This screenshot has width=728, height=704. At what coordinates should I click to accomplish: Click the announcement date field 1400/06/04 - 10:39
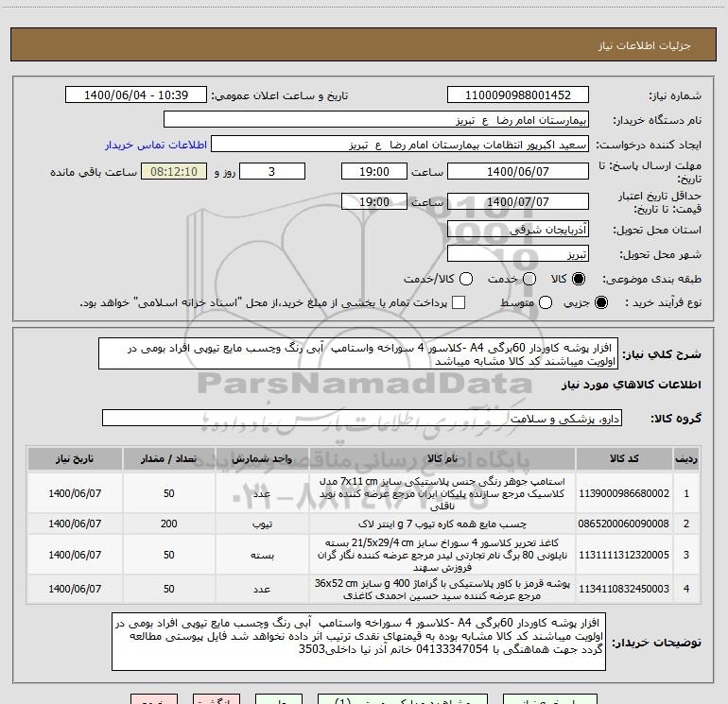click(x=136, y=94)
